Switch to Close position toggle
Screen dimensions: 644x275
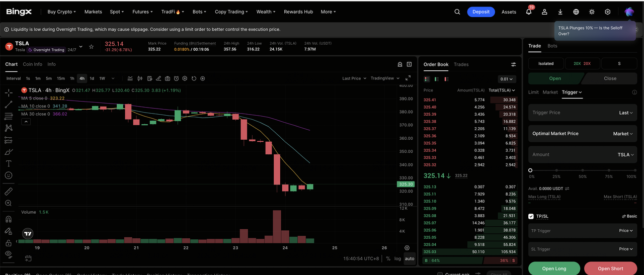coord(610,78)
